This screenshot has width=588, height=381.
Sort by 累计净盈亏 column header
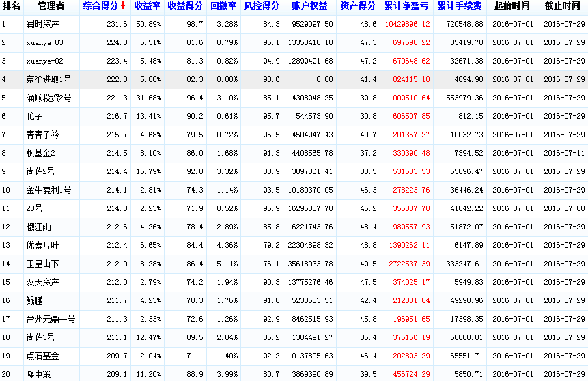[406, 6]
